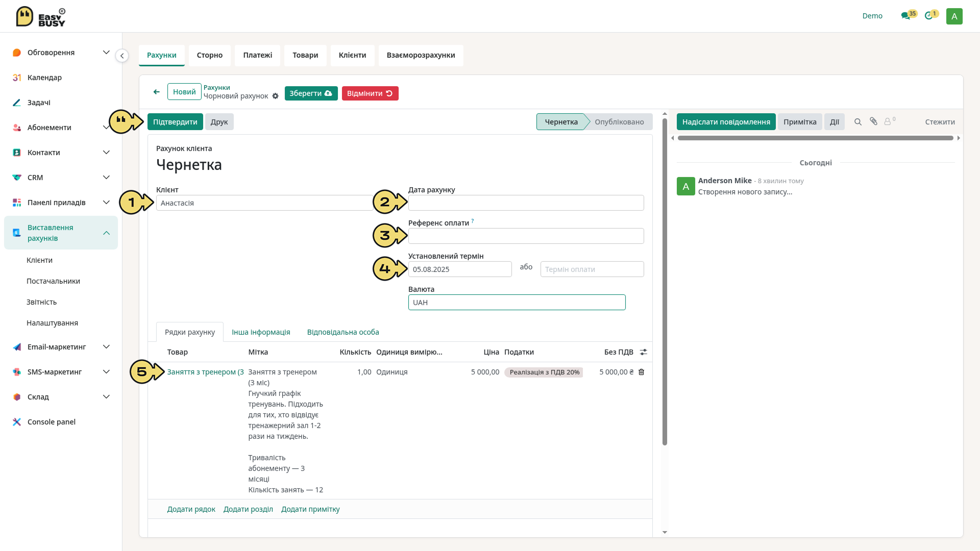Image resolution: width=980 pixels, height=551 pixels.
Task: Click the EasyBusy logo
Action: click(x=41, y=16)
